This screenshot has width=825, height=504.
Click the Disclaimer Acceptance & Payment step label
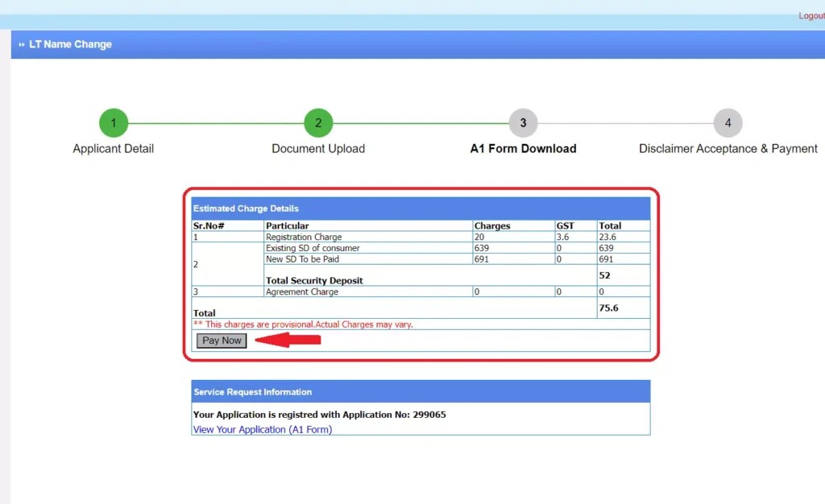[728, 149]
